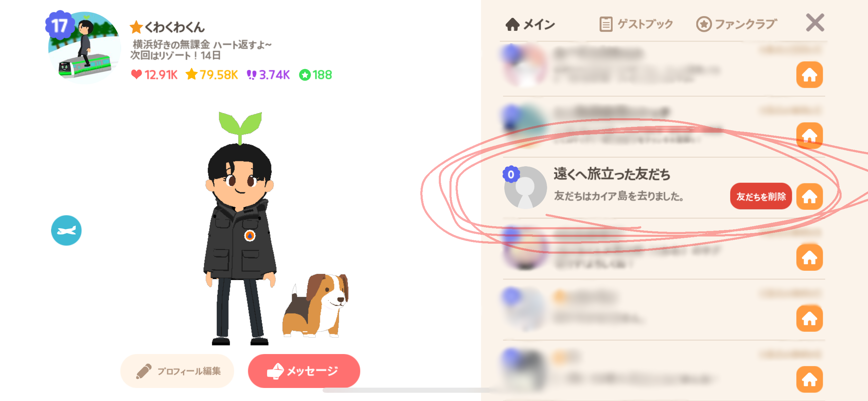Visit home of second friend in list

tap(809, 136)
